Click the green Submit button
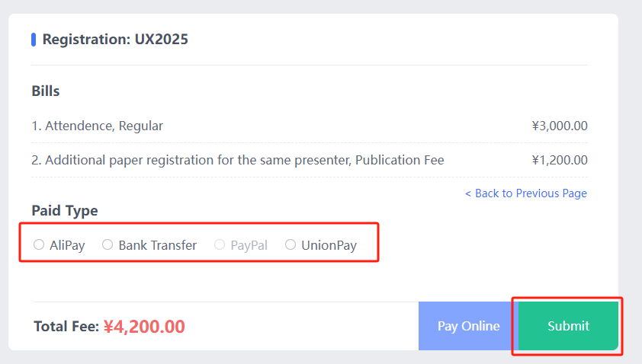Image resolution: width=642 pixels, height=364 pixels. pyautogui.click(x=568, y=326)
